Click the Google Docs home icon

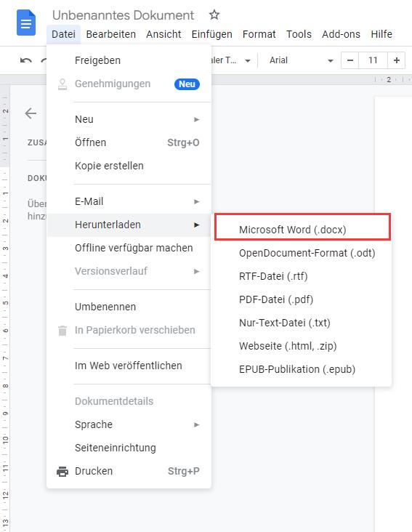tap(26, 23)
